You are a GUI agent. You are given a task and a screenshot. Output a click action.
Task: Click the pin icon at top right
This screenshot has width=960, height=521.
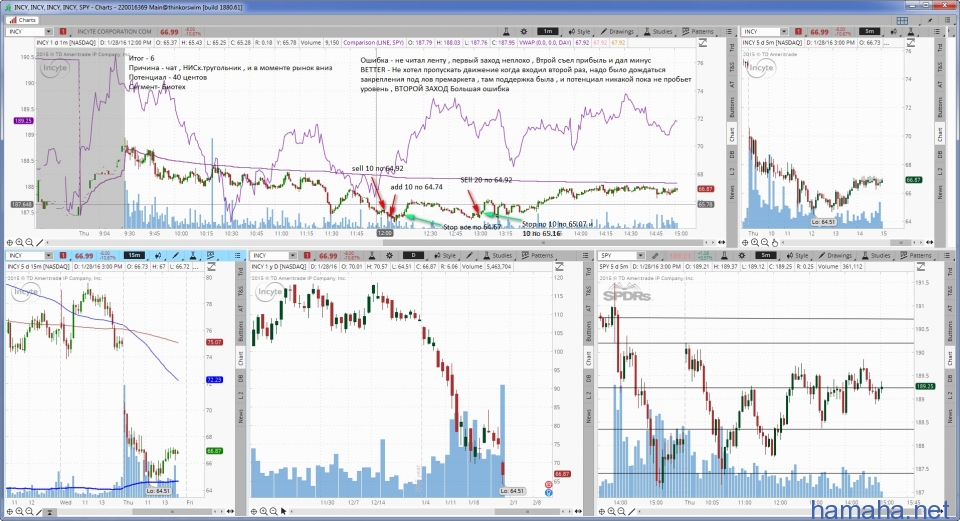[x=931, y=20]
